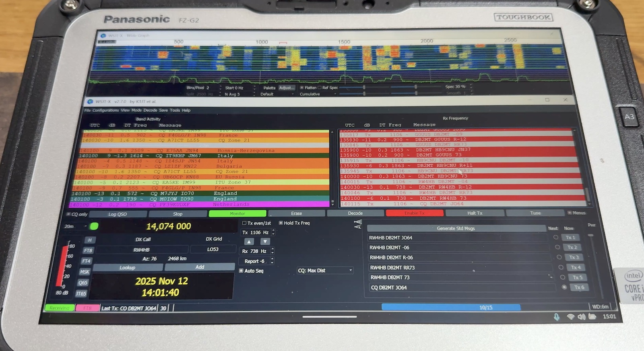Click the green band status indicator
The image size is (644, 351).
[x=94, y=226]
